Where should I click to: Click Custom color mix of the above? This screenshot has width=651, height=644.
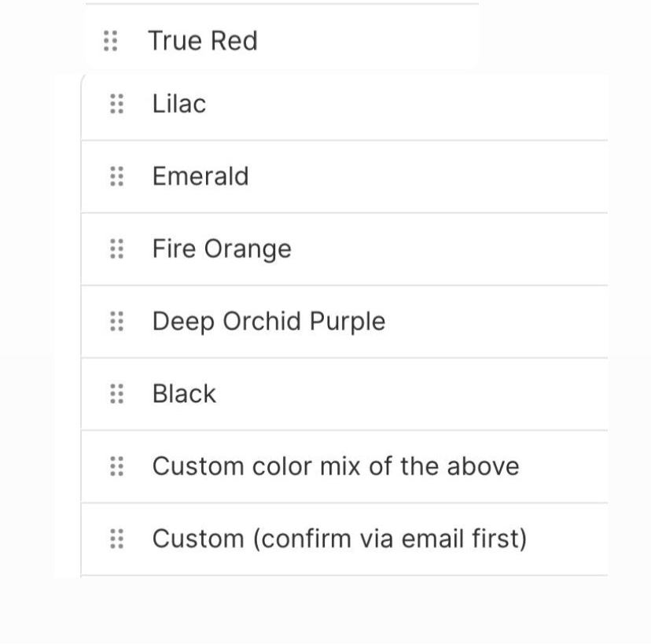(336, 466)
